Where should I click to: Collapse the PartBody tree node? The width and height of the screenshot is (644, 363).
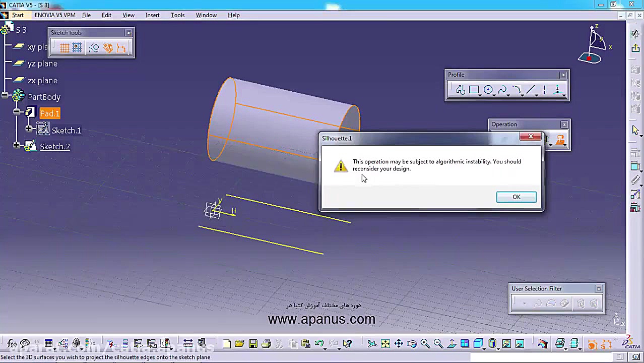click(x=5, y=95)
